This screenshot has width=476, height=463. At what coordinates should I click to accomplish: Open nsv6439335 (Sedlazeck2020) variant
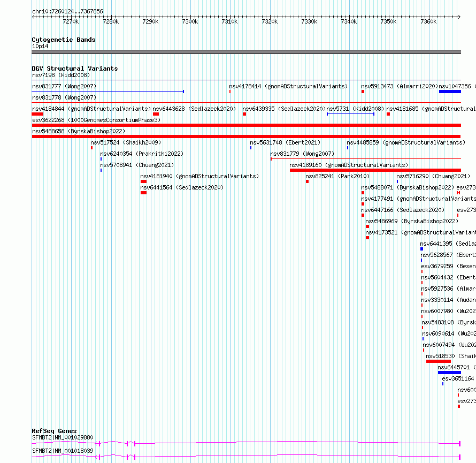(284, 109)
